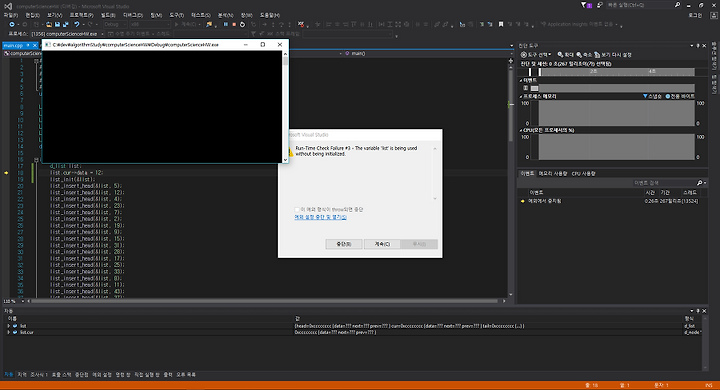Viewport: 720px width, 390px height.
Task: Open the x86 platform dropdown
Action: [x=150, y=24]
